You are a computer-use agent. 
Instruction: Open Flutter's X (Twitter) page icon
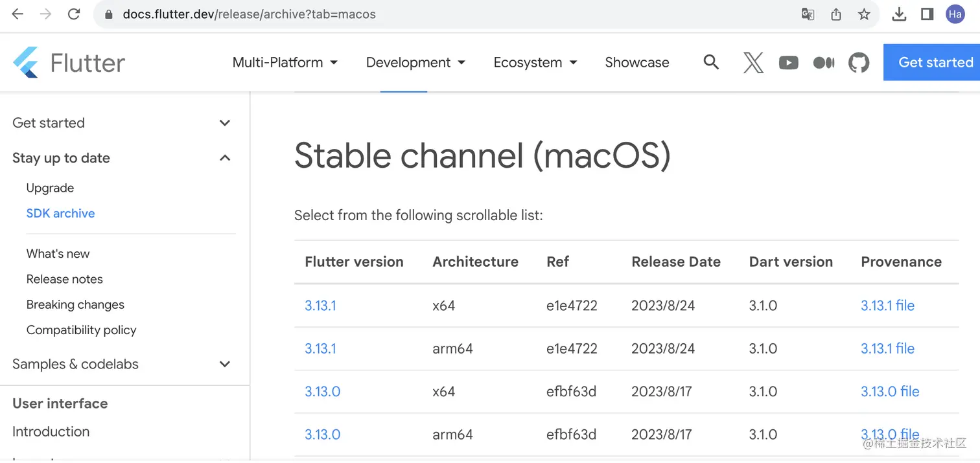(753, 63)
